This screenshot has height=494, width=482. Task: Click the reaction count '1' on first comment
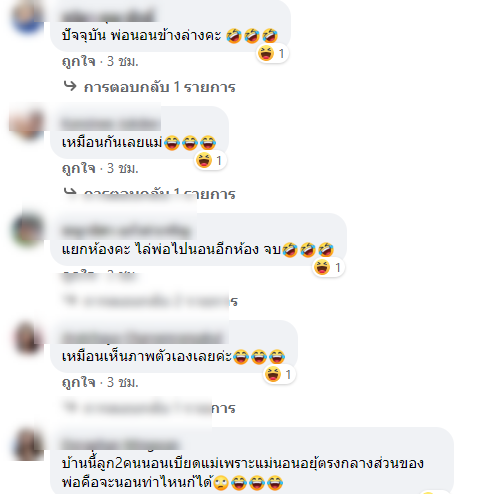pos(281,53)
